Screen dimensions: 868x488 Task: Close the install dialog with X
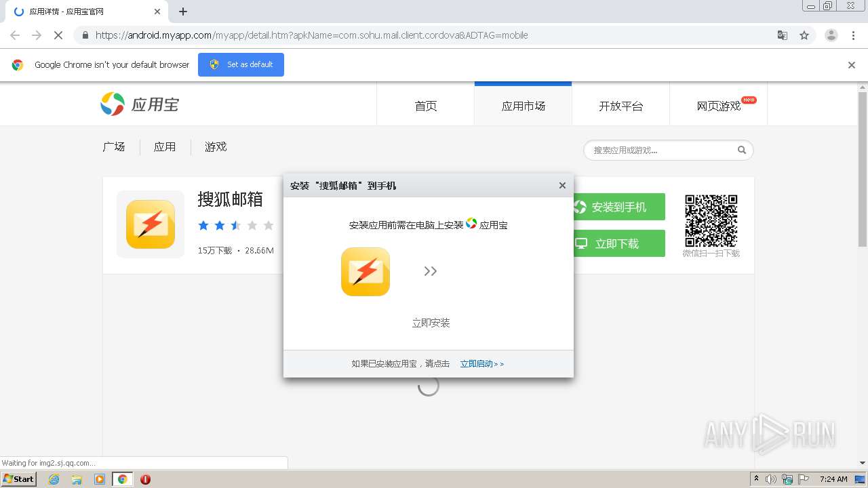(x=562, y=186)
